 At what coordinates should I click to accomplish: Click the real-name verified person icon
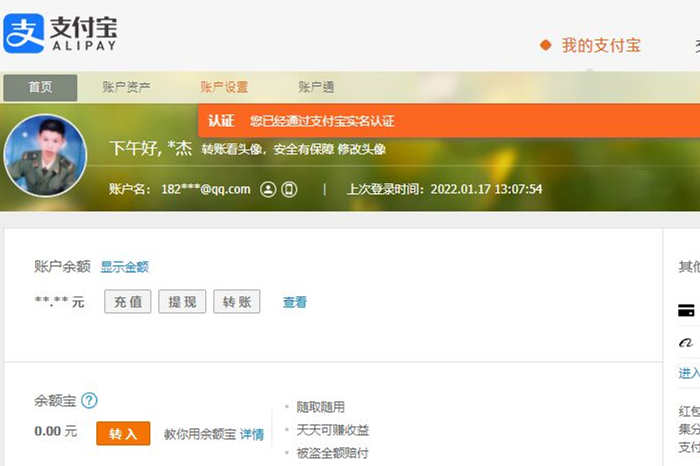click(x=268, y=189)
